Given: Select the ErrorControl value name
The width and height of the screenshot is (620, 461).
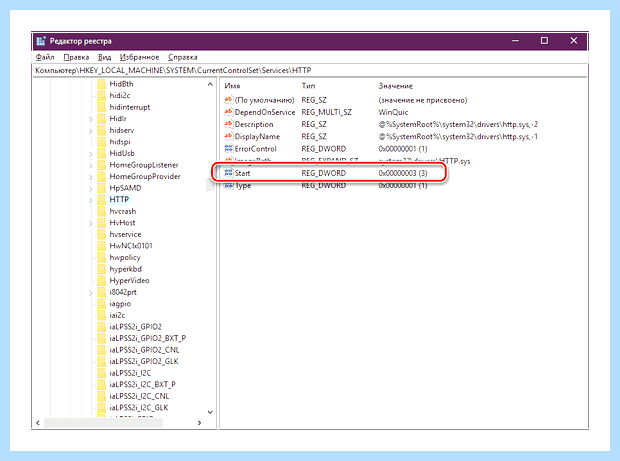Looking at the screenshot, I should tap(255, 149).
